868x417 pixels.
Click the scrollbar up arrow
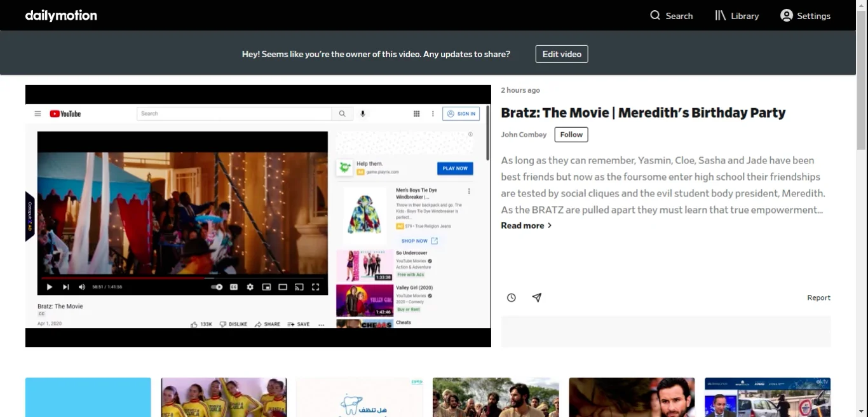point(862,5)
